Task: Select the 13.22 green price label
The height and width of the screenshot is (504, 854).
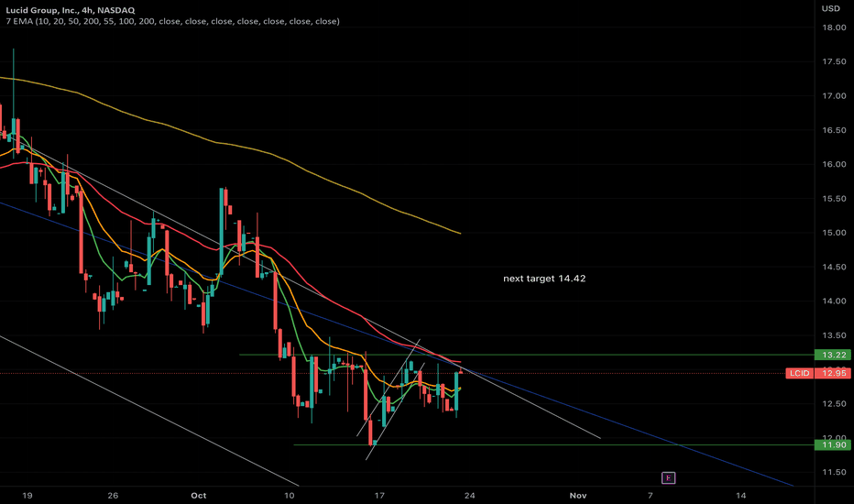Action: tap(834, 355)
